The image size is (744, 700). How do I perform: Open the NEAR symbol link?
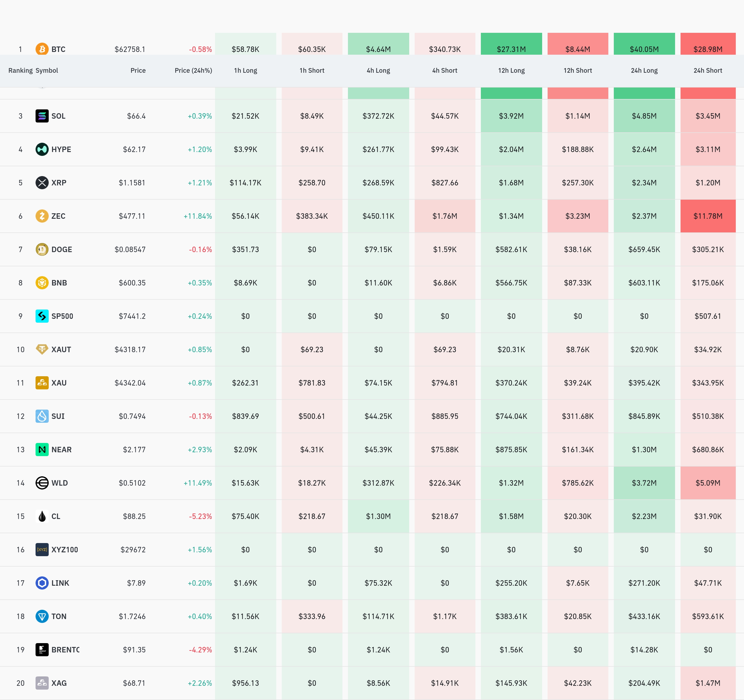point(61,449)
